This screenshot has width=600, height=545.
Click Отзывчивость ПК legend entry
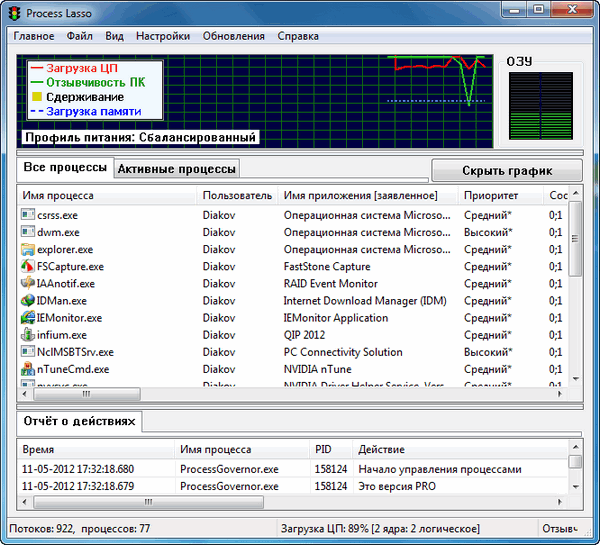[88, 82]
